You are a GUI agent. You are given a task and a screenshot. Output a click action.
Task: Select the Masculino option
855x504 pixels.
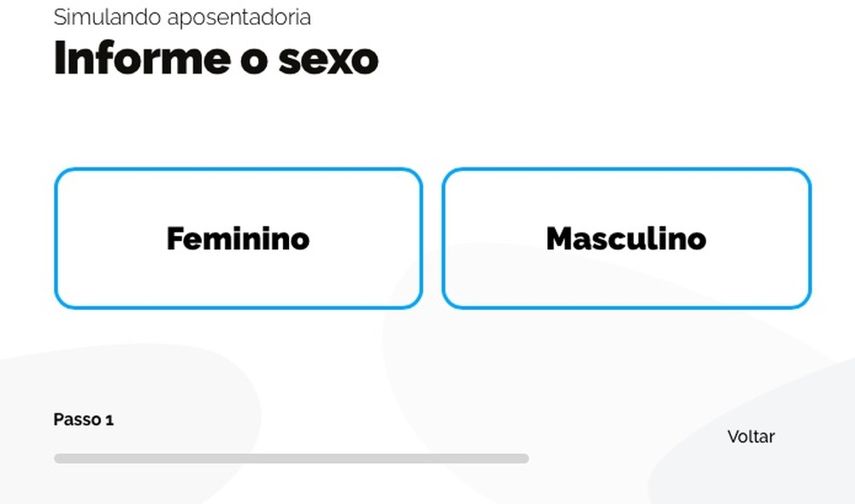click(626, 238)
